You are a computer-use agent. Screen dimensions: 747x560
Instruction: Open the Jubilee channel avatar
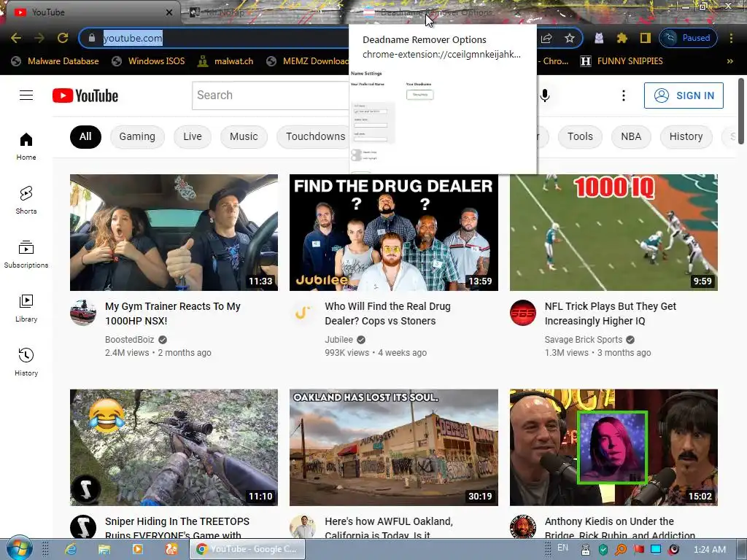(x=303, y=312)
